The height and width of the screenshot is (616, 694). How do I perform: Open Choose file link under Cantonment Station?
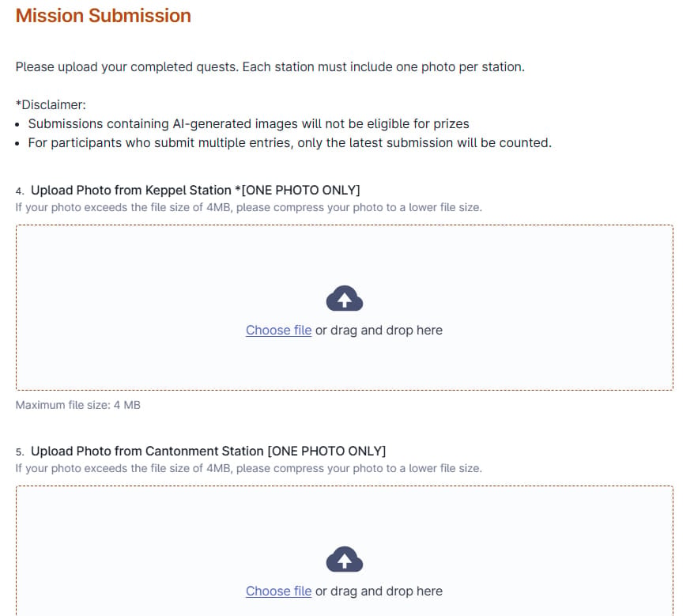pyautogui.click(x=279, y=591)
